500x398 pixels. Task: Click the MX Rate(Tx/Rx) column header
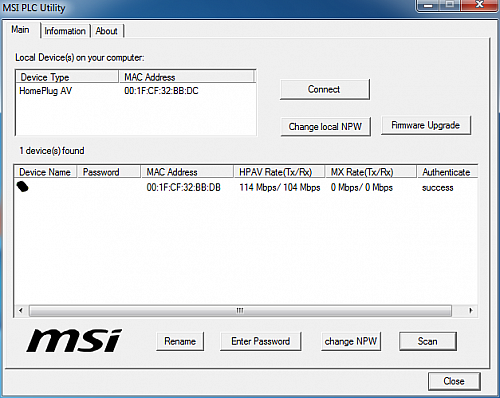(371, 172)
